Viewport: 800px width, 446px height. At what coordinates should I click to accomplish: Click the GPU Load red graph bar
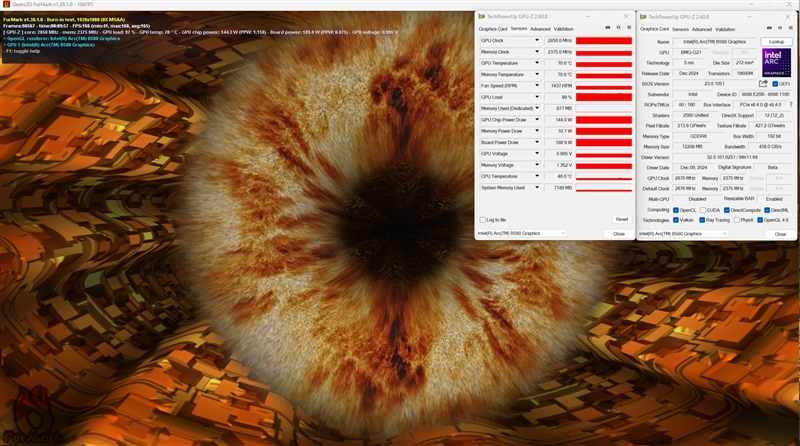click(603, 97)
